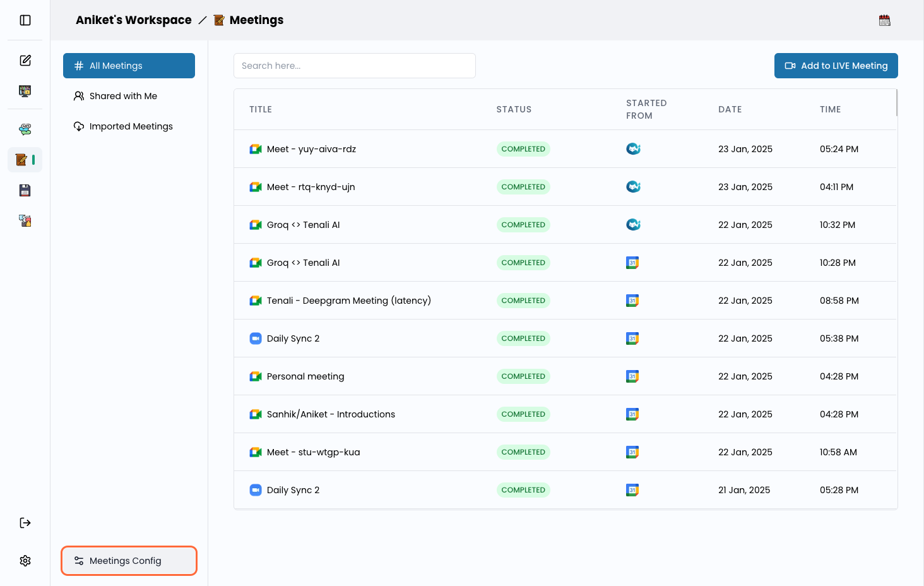Click the TITLE column header

261,109
